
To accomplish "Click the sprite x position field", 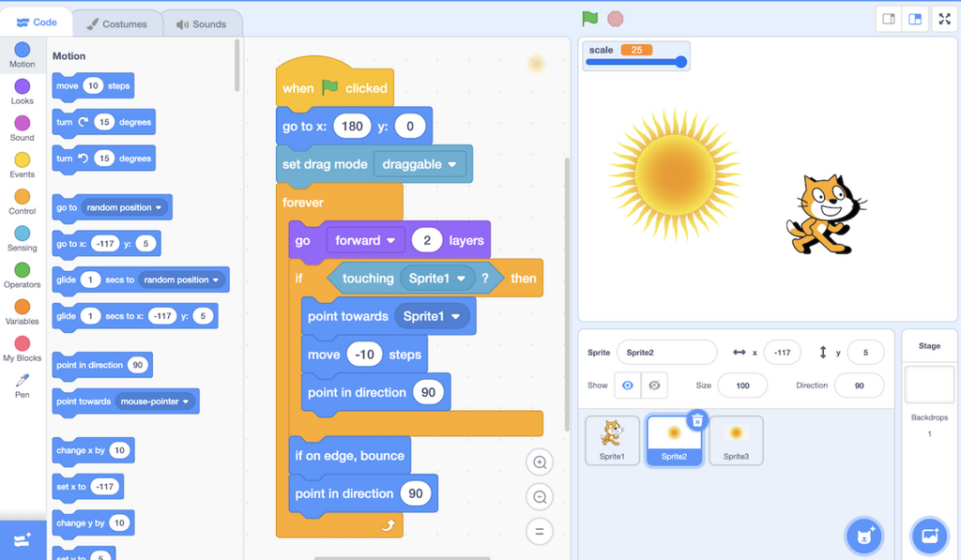I will point(782,353).
